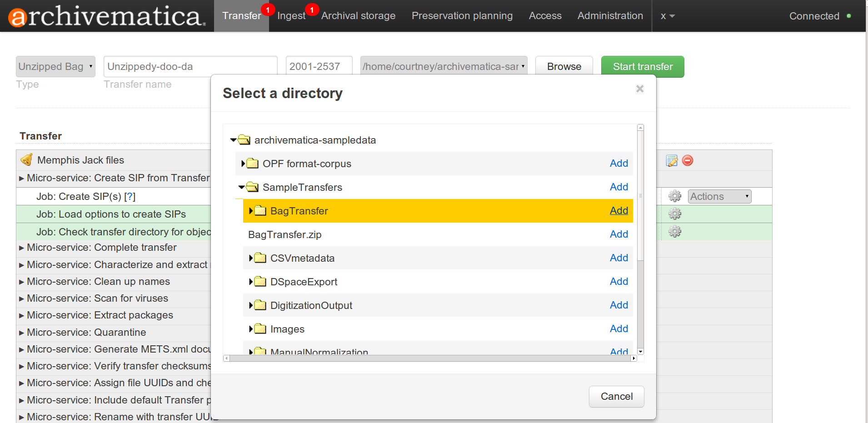This screenshot has width=868, height=423.
Task: Click the Memphis Jack files bell icon
Action: [x=27, y=160]
